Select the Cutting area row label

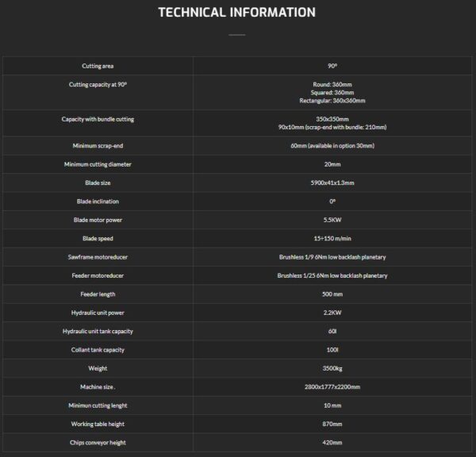pyautogui.click(x=98, y=66)
